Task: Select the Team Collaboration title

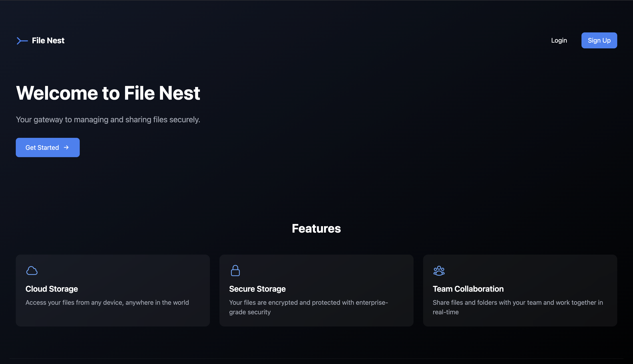Action: (468, 289)
